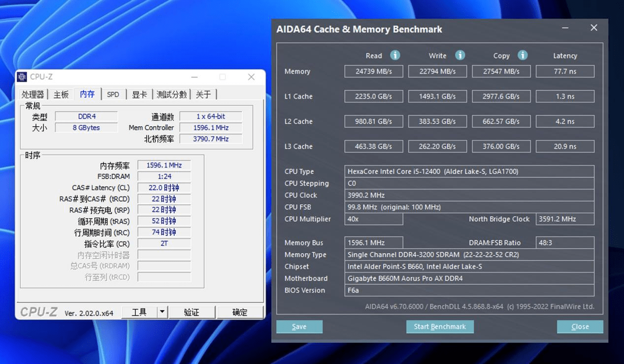The image size is (624, 364).
Task: Select the CPU Multiplier value 40x
Action: [374, 219]
